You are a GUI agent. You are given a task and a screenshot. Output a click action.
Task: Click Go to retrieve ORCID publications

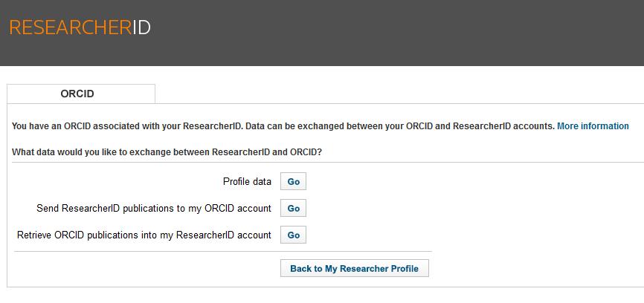click(293, 235)
